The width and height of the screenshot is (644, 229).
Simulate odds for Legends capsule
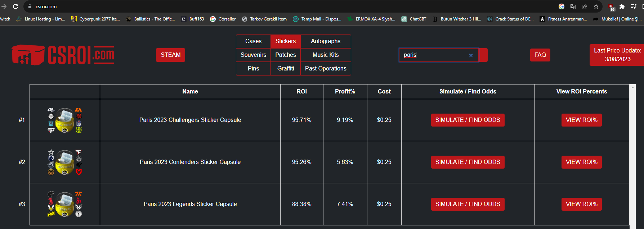(x=468, y=204)
